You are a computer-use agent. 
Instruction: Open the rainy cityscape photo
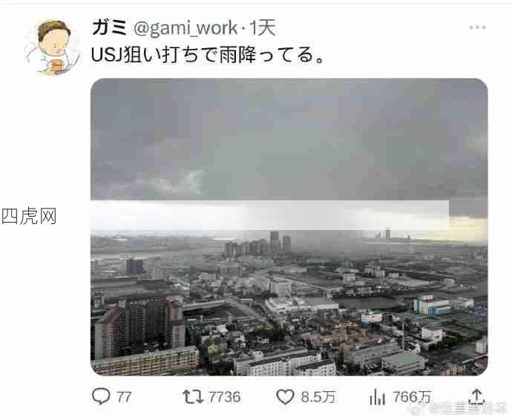coord(289,227)
